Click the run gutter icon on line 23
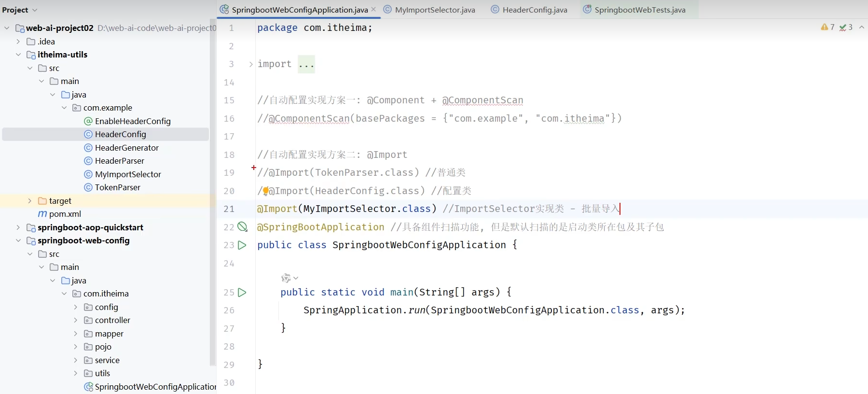 (242, 245)
